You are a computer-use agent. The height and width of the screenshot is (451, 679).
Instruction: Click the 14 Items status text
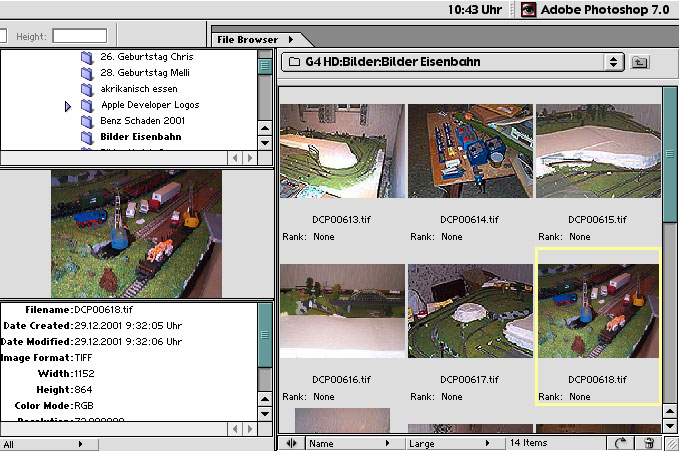click(x=528, y=443)
